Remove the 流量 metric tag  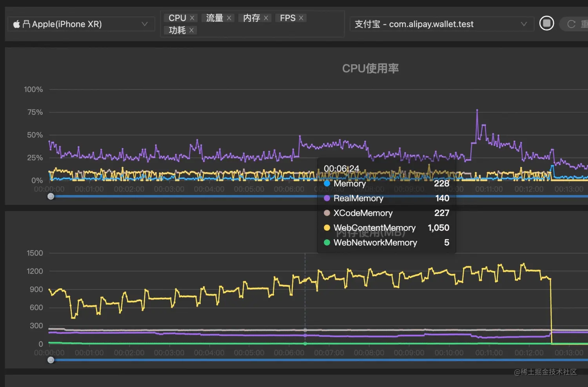pos(229,18)
